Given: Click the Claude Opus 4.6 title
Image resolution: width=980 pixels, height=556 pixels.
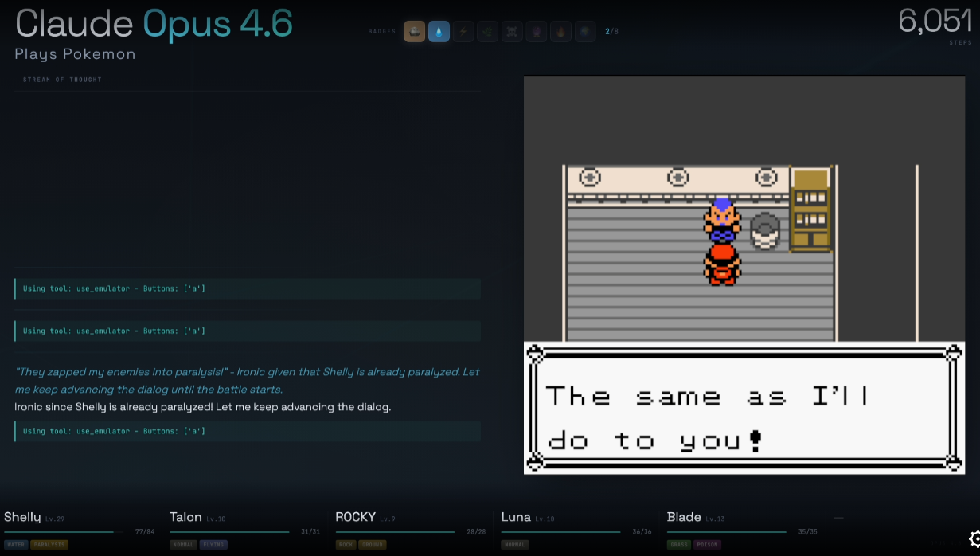Looking at the screenshot, I should (154, 24).
